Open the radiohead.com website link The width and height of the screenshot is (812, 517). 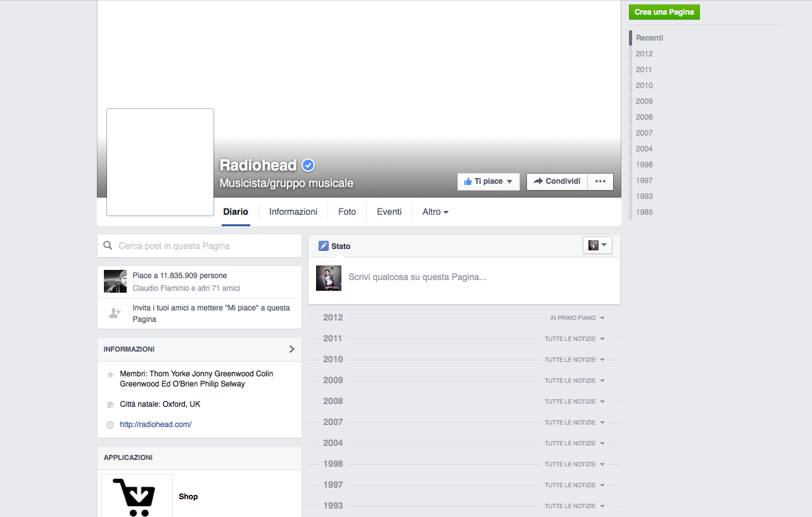156,424
